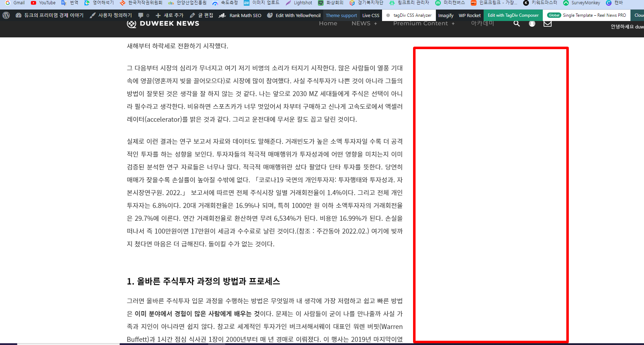Open the 인프크링크 bookmark
Viewport: 644px width, 345px height.
point(494,3)
